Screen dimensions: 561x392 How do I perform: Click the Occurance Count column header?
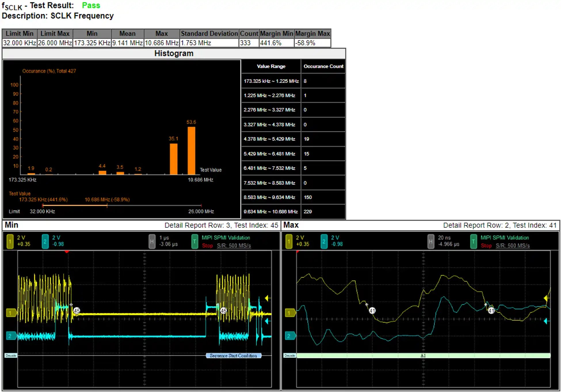323,66
